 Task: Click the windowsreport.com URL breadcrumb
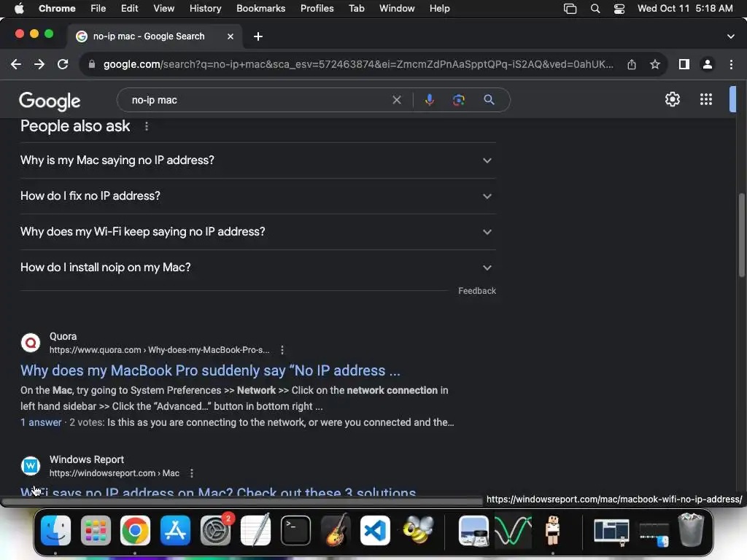pyautogui.click(x=115, y=473)
